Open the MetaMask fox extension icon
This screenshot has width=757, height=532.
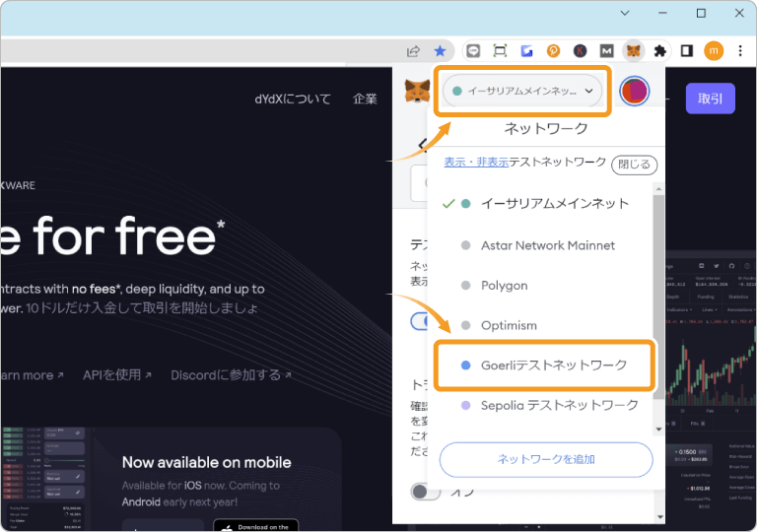633,50
